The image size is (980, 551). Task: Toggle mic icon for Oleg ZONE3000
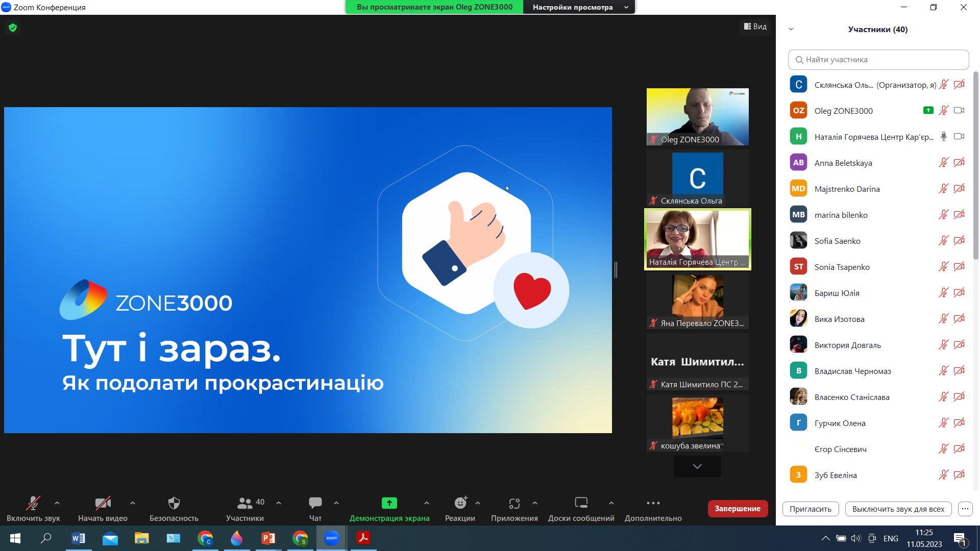tap(943, 110)
